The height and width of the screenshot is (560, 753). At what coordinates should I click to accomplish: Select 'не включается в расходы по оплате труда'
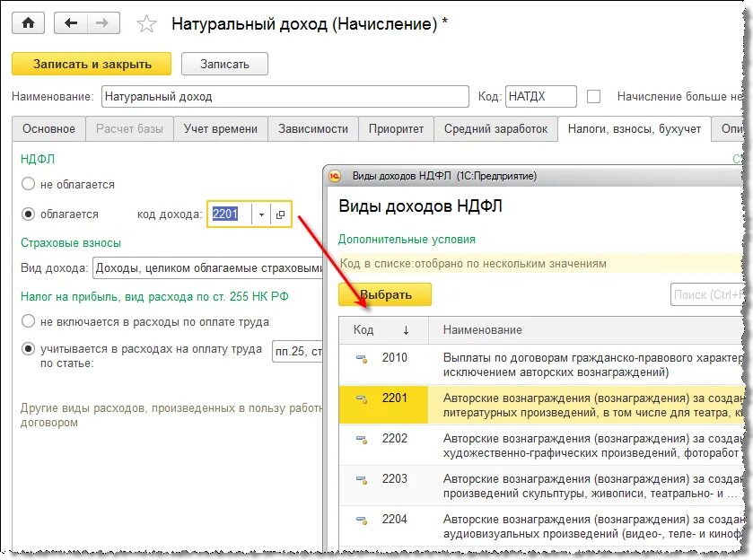[x=29, y=320]
